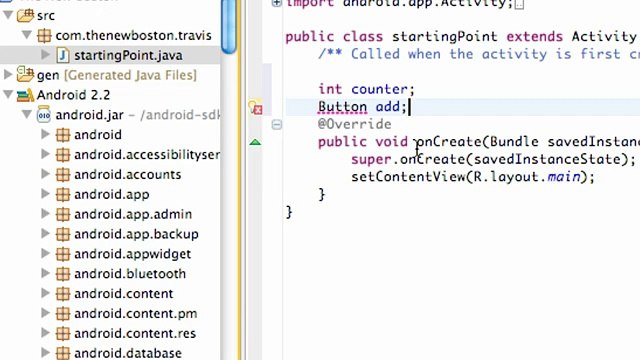Click the android.jar file icon
The height and width of the screenshot is (360, 640).
(44, 115)
